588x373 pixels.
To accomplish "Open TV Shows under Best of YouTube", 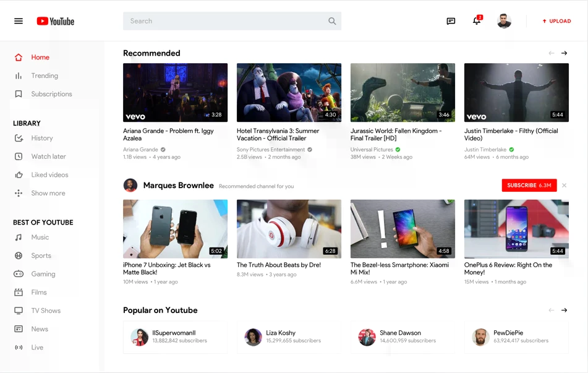I will [46, 311].
